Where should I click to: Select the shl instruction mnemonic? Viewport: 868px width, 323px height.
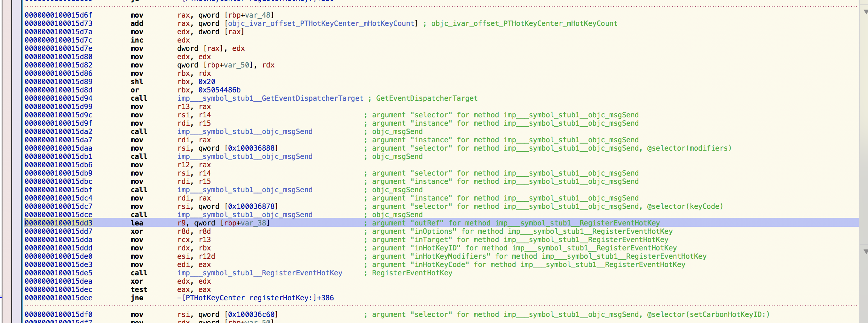(x=137, y=82)
